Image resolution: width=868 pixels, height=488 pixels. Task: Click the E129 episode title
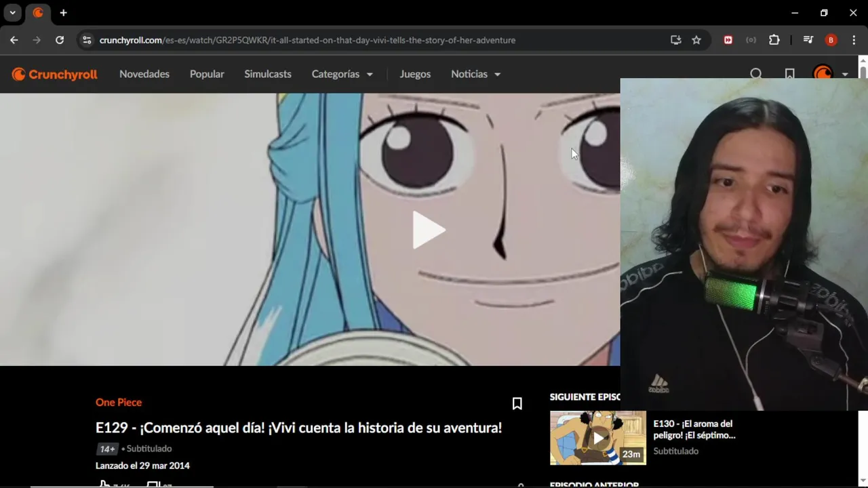click(298, 428)
